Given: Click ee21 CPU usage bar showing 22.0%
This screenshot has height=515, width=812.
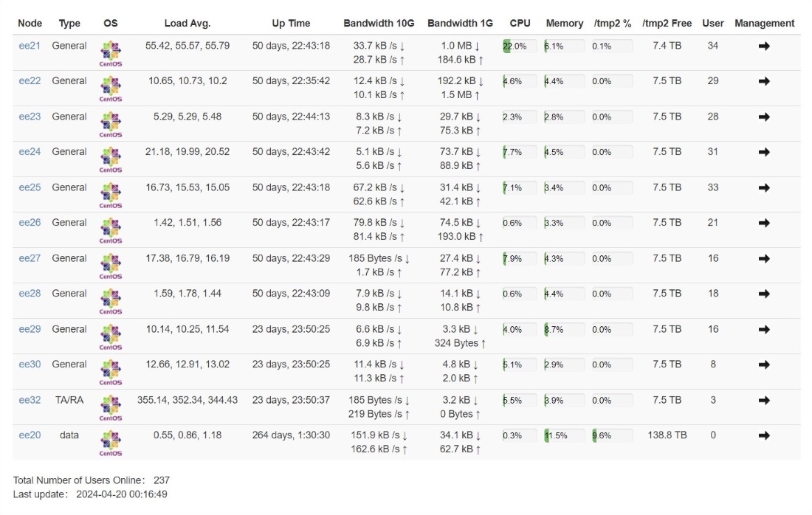Looking at the screenshot, I should coord(520,46).
